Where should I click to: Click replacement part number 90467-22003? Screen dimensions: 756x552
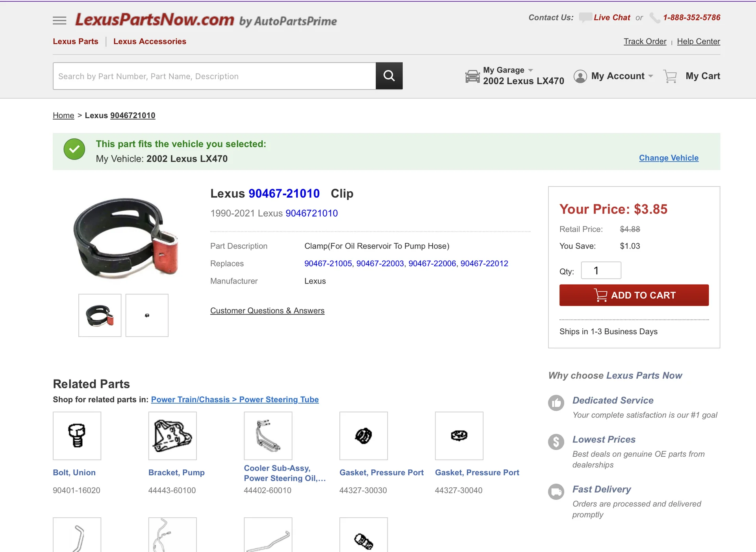point(380,263)
